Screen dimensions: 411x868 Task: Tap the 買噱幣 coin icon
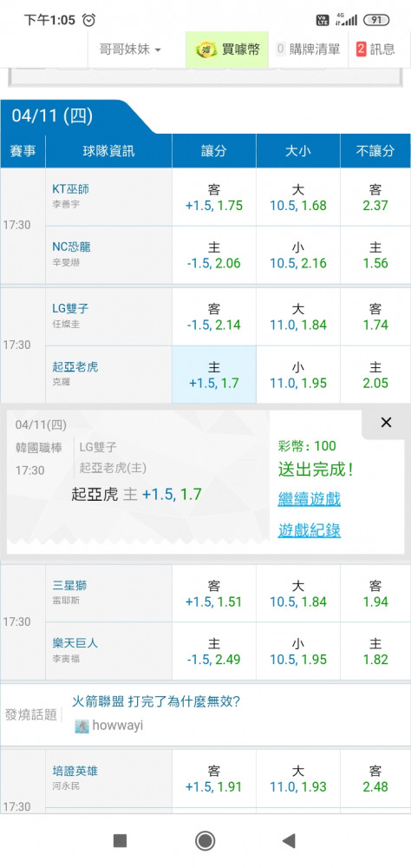coord(205,49)
